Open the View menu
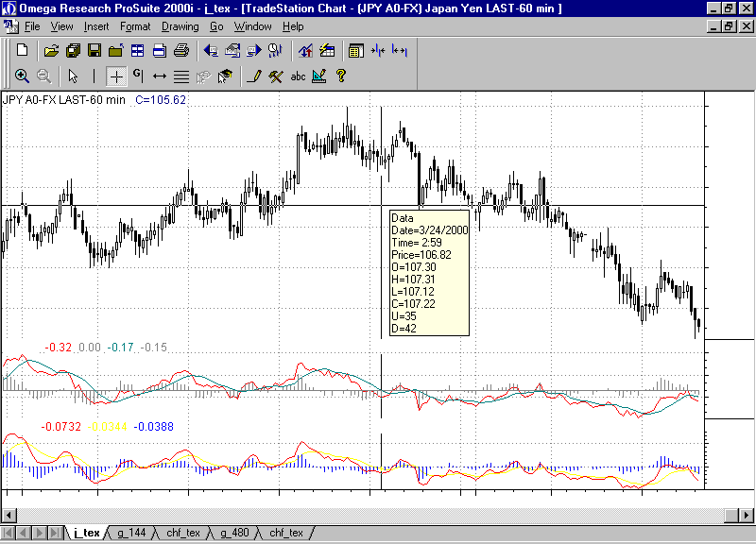 coord(61,26)
